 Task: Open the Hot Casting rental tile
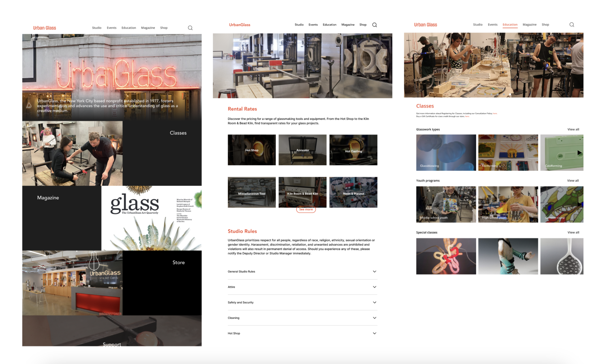[353, 150]
